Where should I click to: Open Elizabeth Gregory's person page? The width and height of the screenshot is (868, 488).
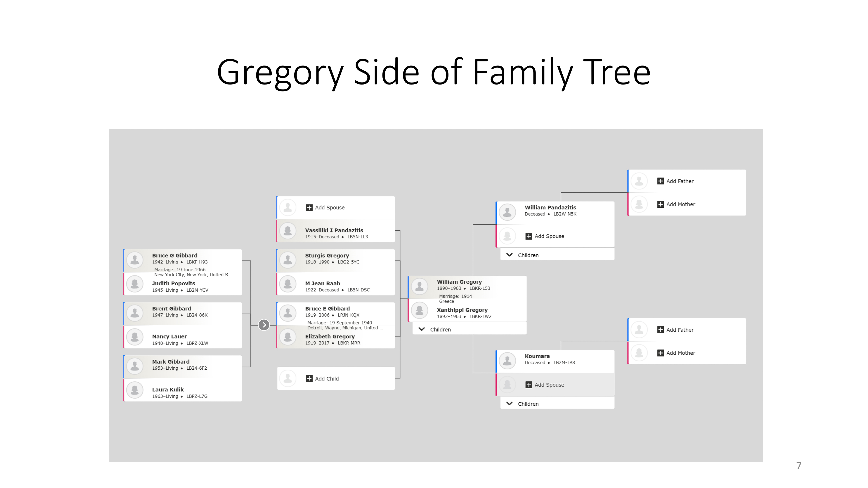[x=330, y=336]
